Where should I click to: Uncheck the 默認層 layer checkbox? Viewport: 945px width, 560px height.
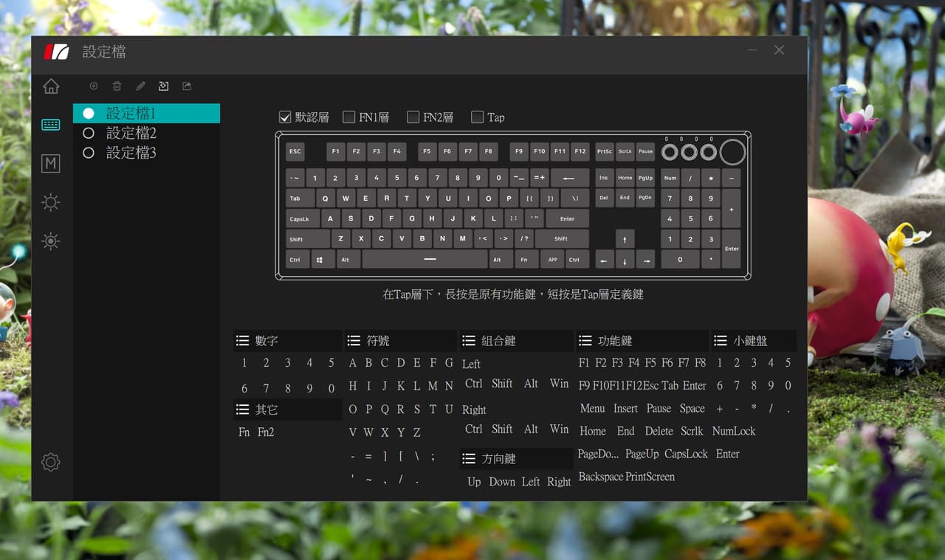285,117
